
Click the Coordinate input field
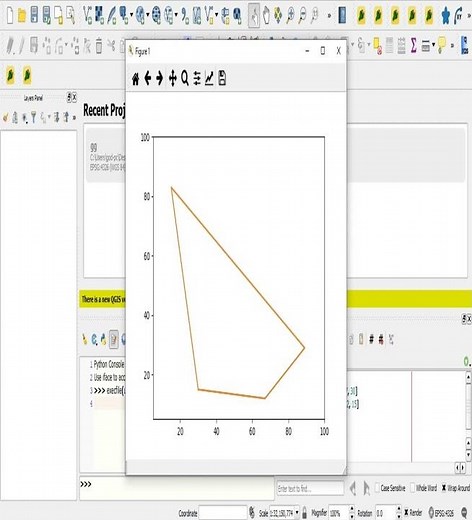[223, 512]
